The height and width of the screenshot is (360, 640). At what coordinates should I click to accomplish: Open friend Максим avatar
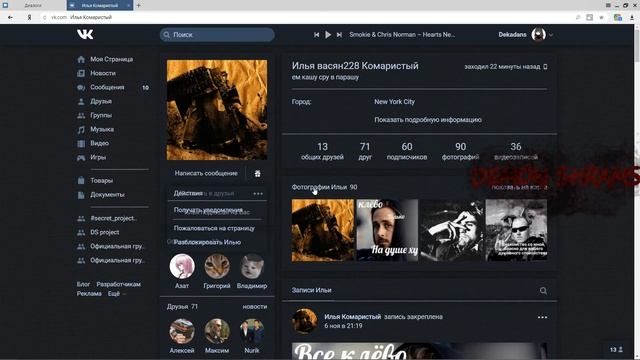pos(217,331)
